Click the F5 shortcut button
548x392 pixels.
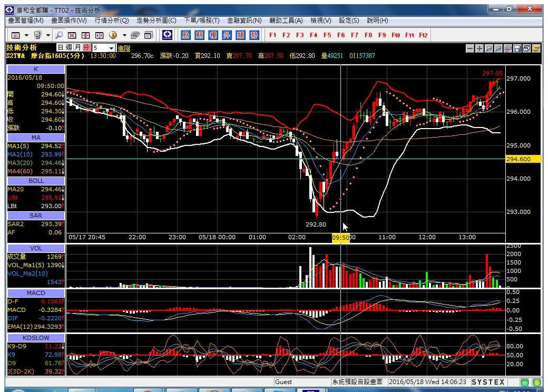click(x=327, y=35)
